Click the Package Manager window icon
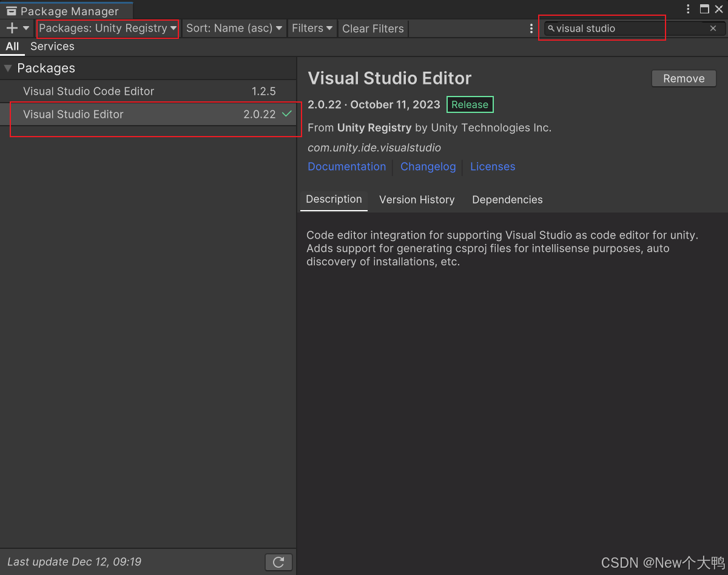 pyautogui.click(x=11, y=11)
